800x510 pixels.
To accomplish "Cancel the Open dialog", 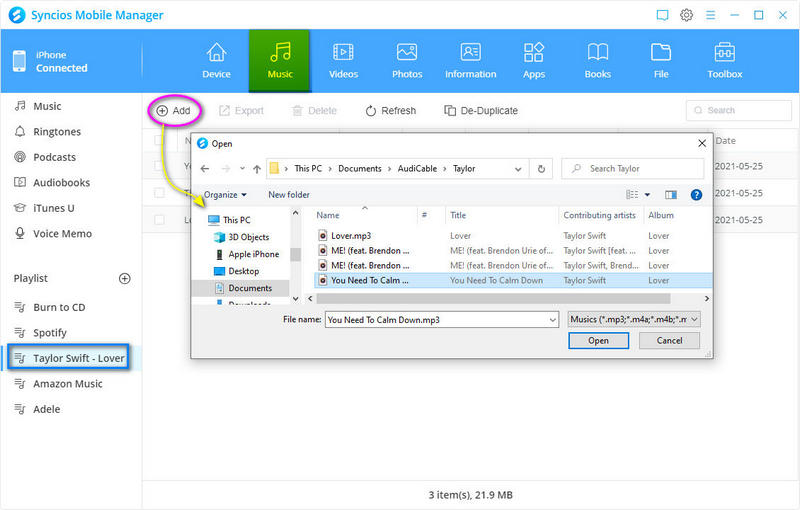I will point(669,340).
